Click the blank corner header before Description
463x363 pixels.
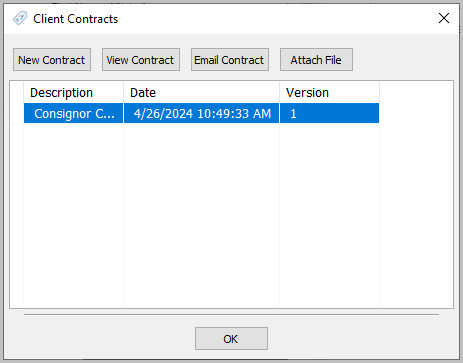(17, 93)
